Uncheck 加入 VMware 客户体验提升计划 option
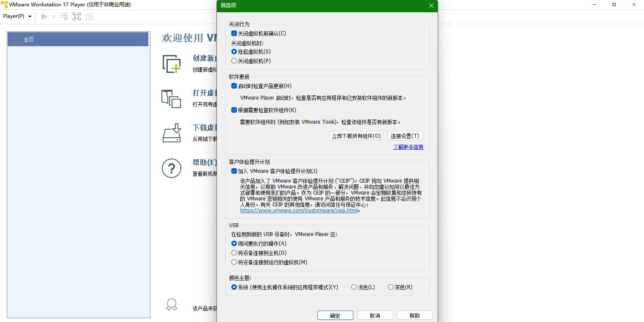The width and height of the screenshot is (644, 322). point(234,171)
